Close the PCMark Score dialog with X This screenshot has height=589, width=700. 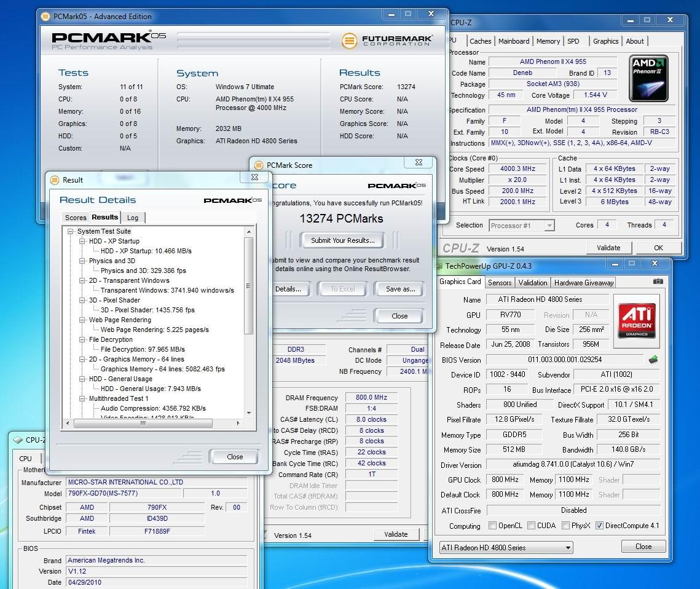coord(419,162)
